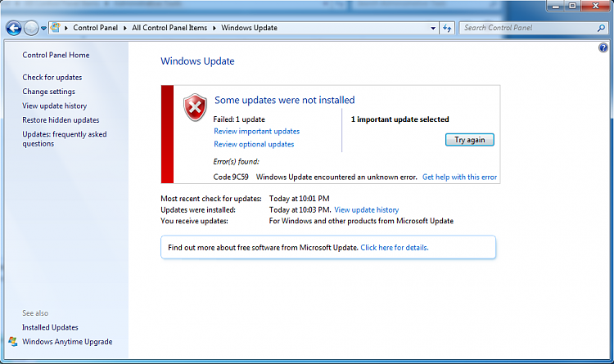Click the red error shield icon
This screenshot has height=364, width=614.
tap(195, 107)
